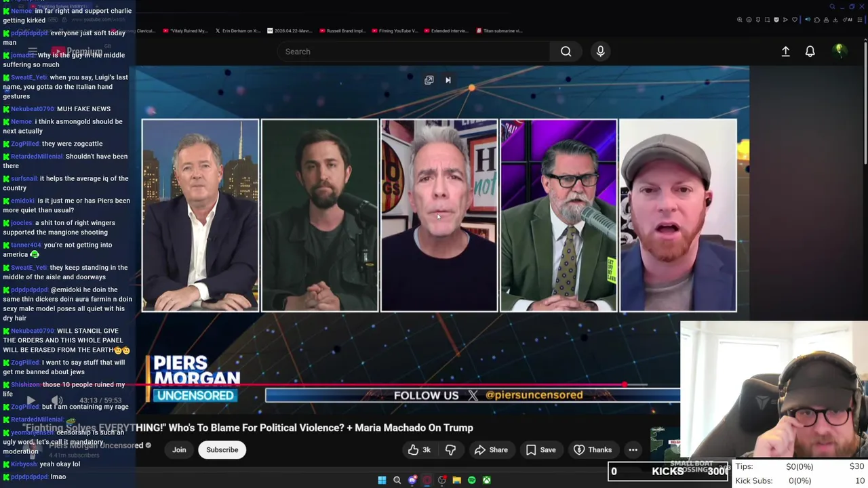
Task: Activate voice search microphone
Action: pos(600,52)
